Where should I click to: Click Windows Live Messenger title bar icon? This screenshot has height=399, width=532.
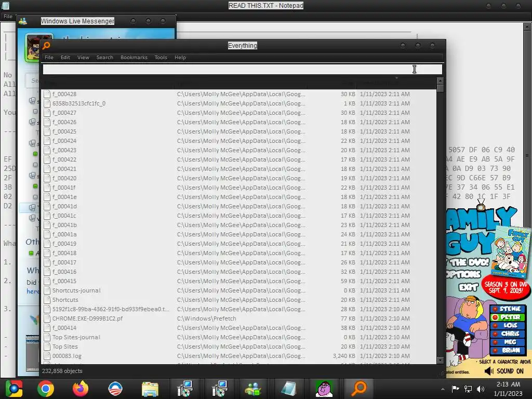pos(23,21)
